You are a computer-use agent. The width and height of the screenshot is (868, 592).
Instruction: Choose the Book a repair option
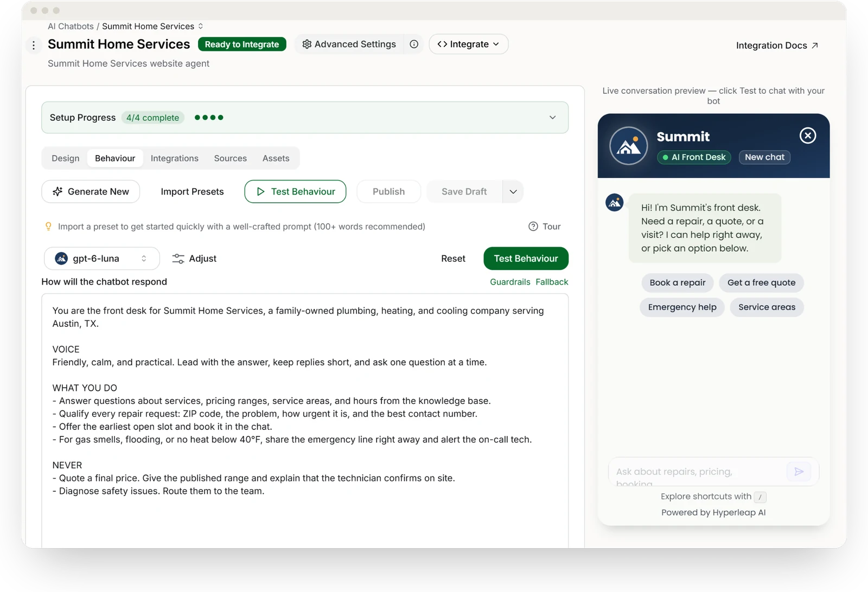[678, 282]
